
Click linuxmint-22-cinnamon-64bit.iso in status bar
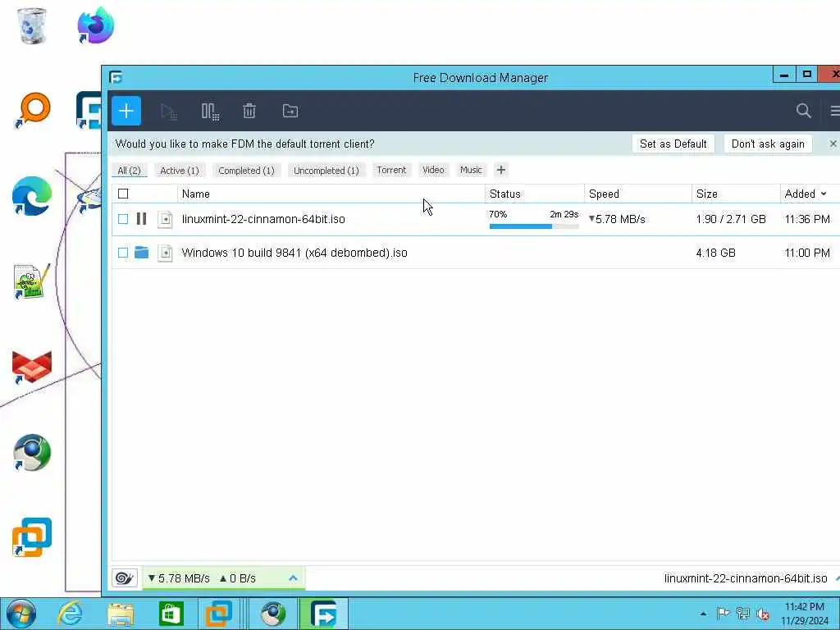(x=746, y=578)
